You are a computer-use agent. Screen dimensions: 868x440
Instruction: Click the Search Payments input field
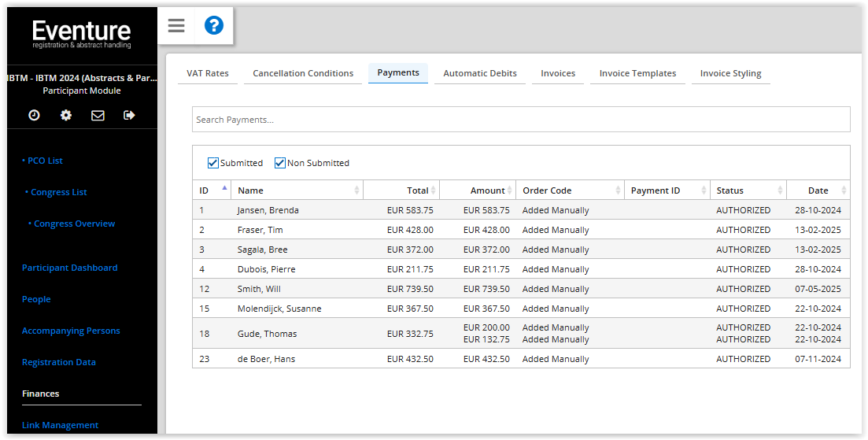521,120
